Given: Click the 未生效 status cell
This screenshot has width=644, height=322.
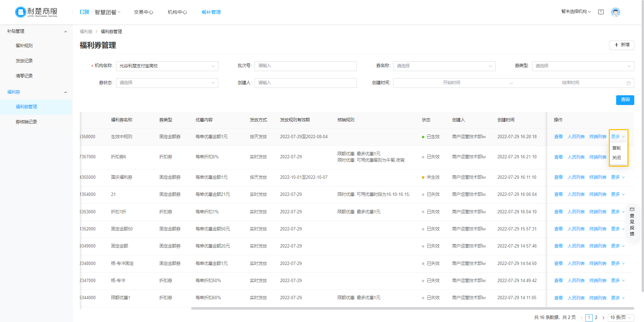Looking at the screenshot, I should [431, 177].
